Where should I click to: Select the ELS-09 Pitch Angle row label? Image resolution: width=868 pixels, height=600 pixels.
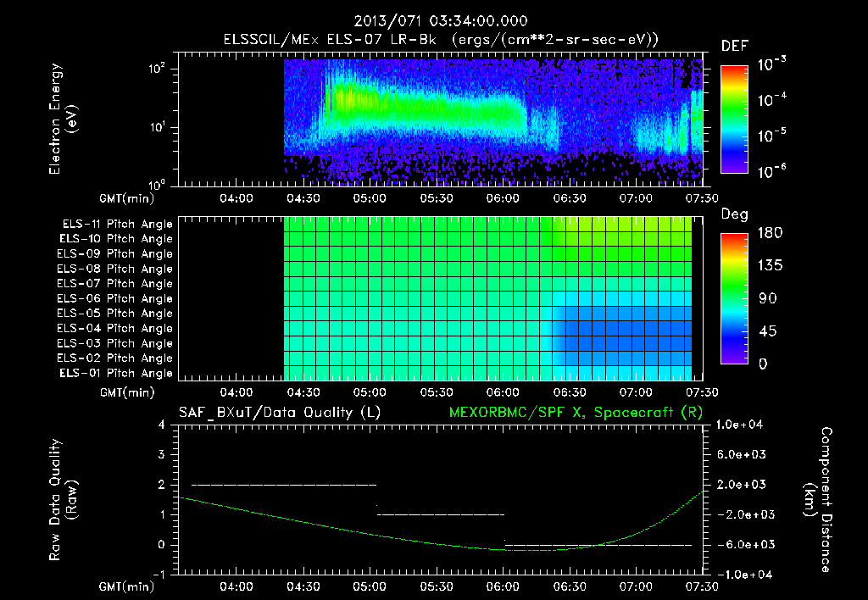pyautogui.click(x=114, y=254)
